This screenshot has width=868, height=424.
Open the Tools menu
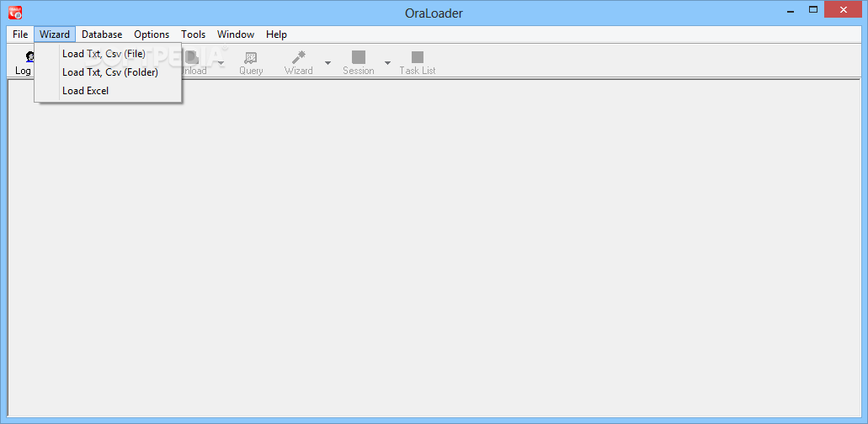click(193, 34)
